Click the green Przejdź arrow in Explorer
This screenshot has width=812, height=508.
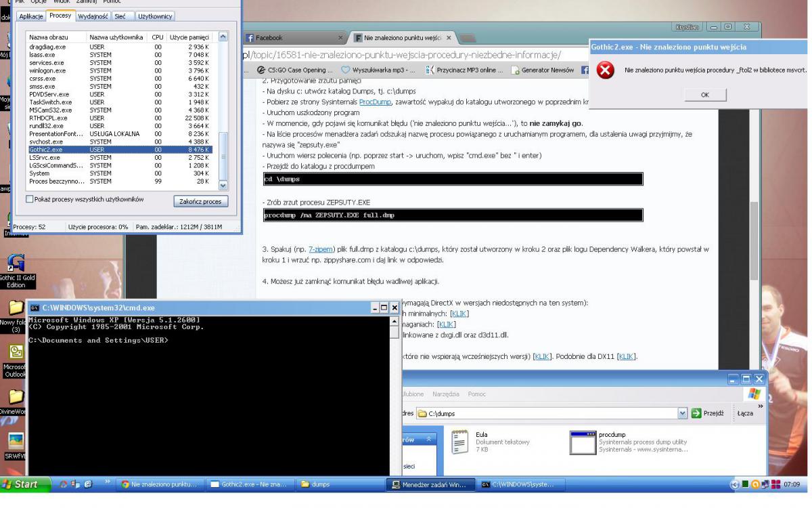tap(697, 412)
